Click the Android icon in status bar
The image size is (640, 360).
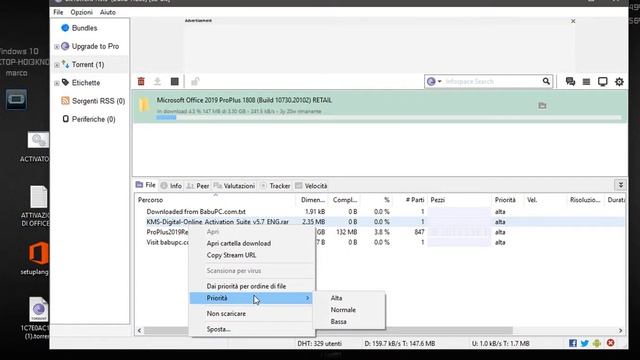pyautogui.click(x=597, y=343)
